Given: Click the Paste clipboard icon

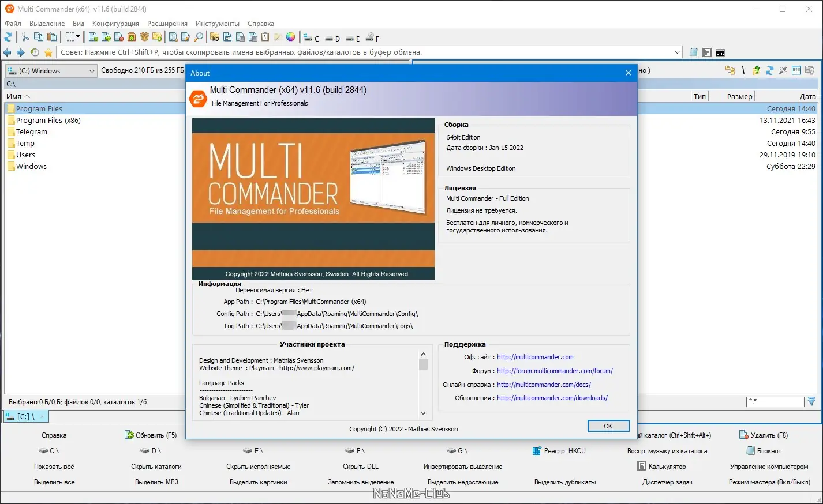Looking at the screenshot, I should coord(52,37).
